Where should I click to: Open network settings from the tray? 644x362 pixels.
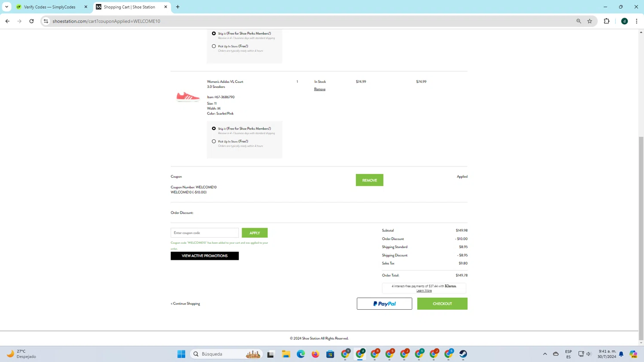pos(581,354)
